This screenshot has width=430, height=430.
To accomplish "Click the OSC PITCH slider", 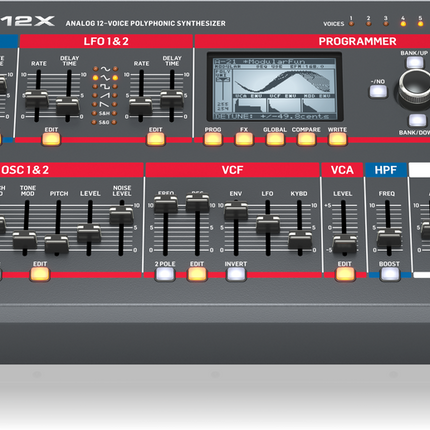I will pos(57,243).
